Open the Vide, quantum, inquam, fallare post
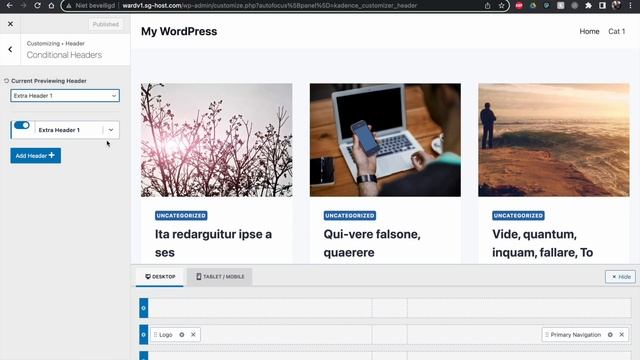This screenshot has width=640, height=360. coord(542,243)
